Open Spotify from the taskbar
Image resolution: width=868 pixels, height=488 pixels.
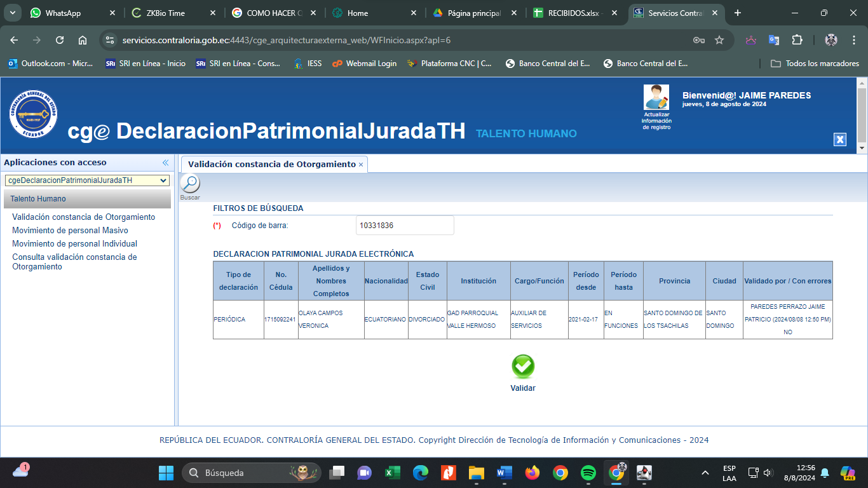pyautogui.click(x=588, y=473)
